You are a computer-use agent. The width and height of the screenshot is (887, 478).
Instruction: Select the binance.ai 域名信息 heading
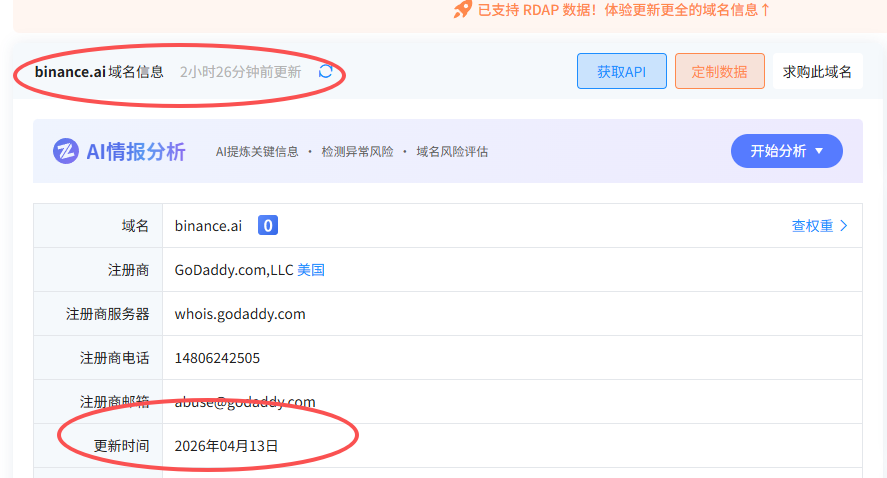99,72
